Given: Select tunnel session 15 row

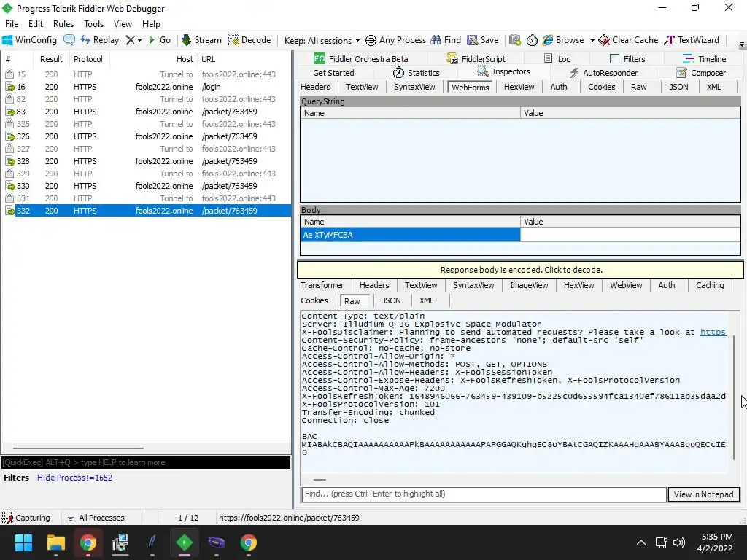Looking at the screenshot, I should point(146,74).
